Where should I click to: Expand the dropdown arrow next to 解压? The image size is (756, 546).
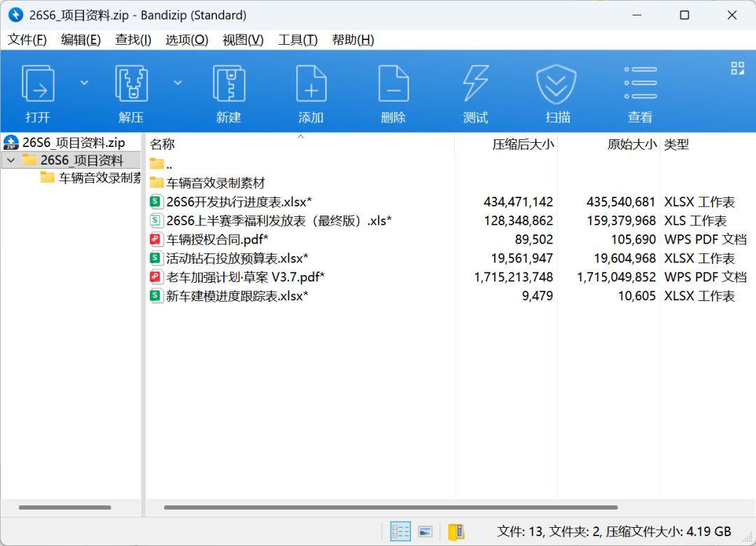click(x=178, y=83)
